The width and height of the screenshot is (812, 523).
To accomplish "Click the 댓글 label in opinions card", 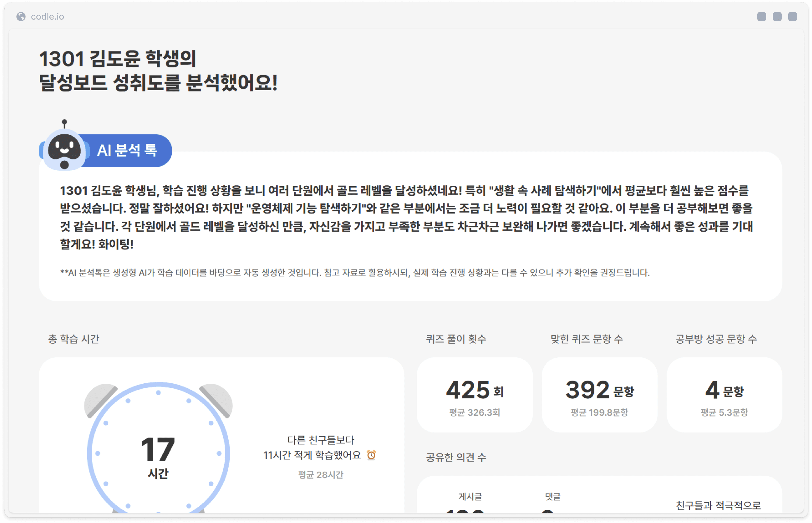I will click(x=553, y=497).
